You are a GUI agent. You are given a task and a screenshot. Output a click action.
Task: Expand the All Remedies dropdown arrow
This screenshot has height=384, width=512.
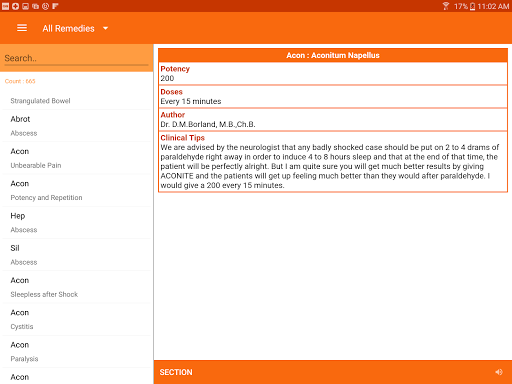105,28
